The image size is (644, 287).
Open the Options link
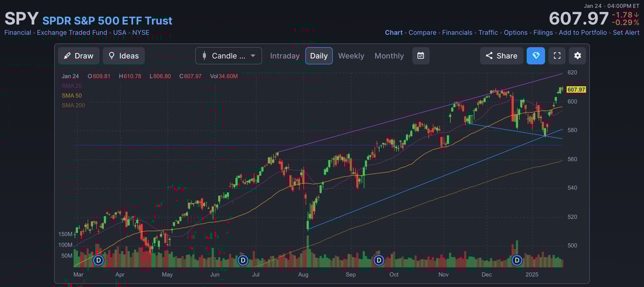[515, 32]
